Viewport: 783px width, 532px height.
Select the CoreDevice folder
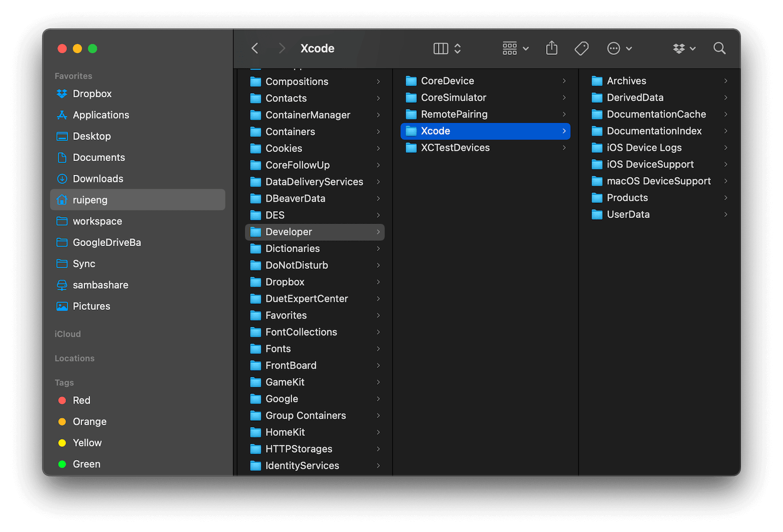[485, 81]
